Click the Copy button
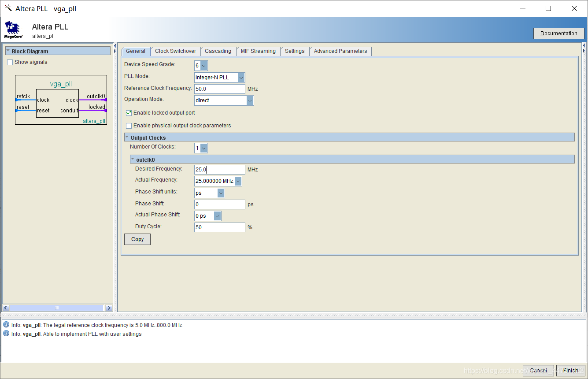 coord(137,239)
